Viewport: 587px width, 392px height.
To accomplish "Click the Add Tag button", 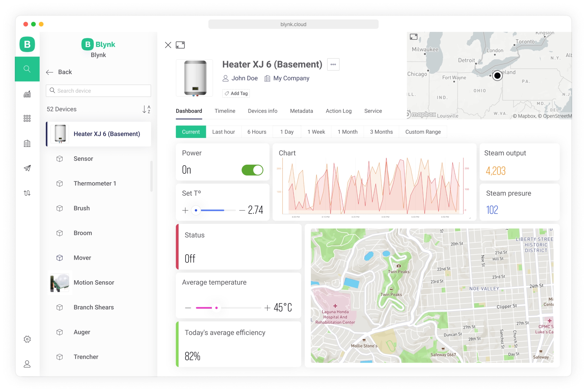I will [236, 94].
